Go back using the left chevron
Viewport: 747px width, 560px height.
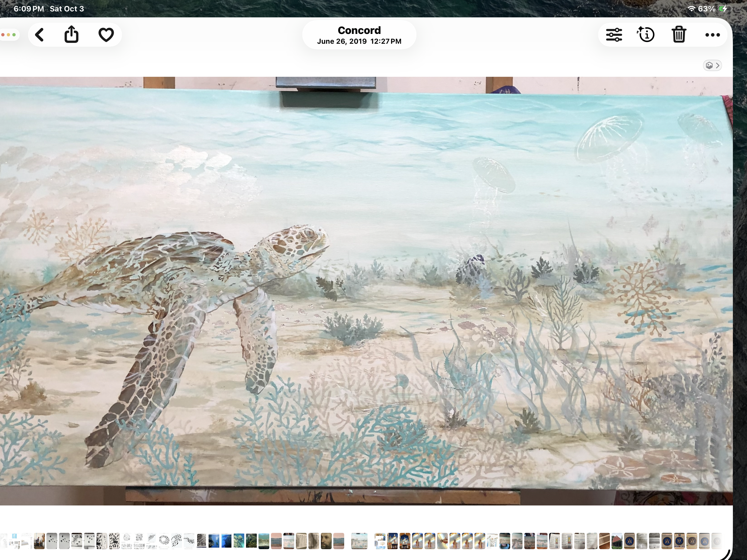(x=40, y=35)
